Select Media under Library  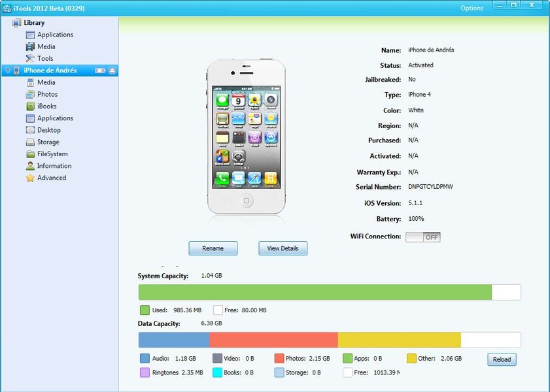tap(46, 47)
